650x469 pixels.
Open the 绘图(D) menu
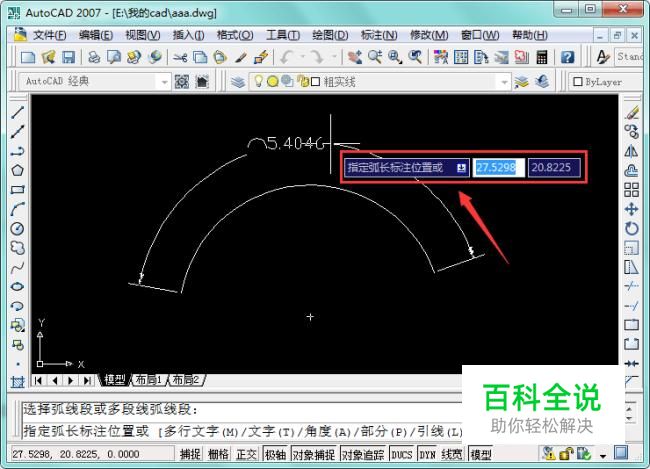[x=330, y=35]
